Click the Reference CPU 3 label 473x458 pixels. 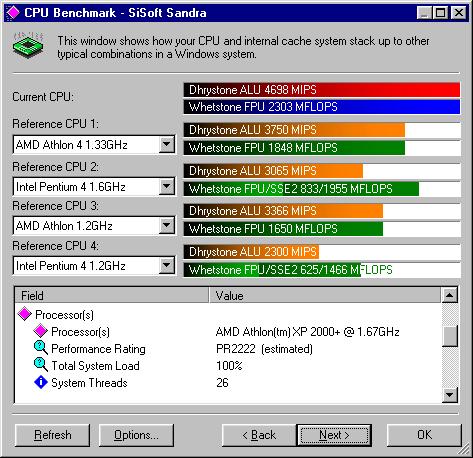(x=55, y=206)
